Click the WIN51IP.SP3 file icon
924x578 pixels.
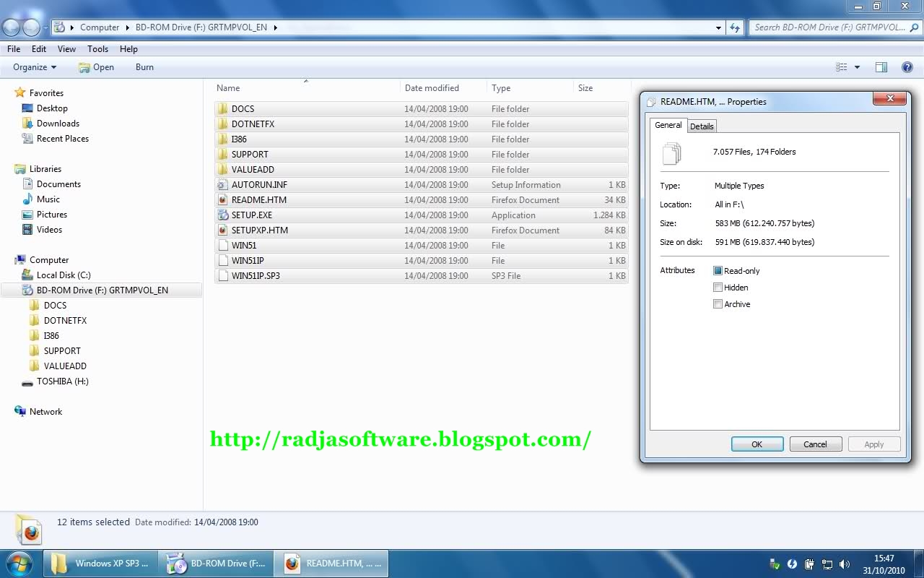click(223, 276)
